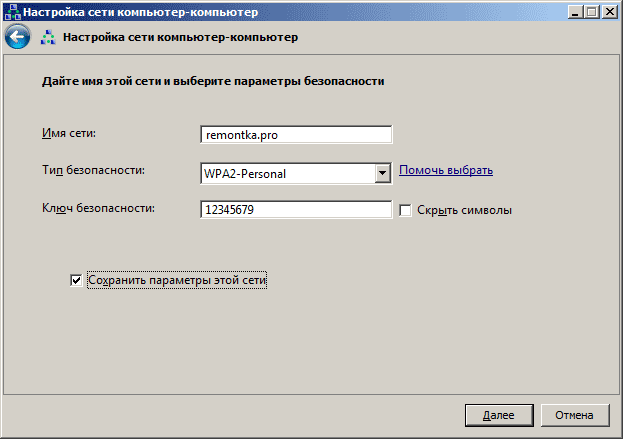The width and height of the screenshot is (623, 439).
Task: Click the 'Сохранить параметры этой сети' label
Action: pyautogui.click(x=177, y=280)
